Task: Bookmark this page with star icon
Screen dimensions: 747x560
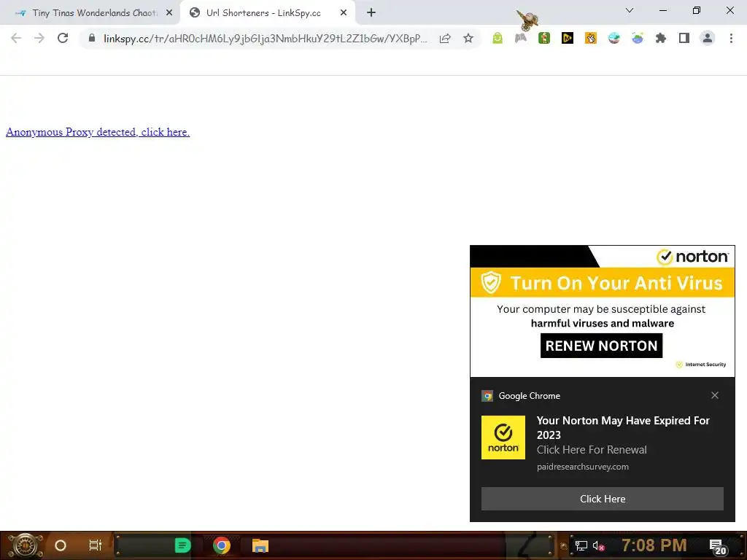Action: [x=468, y=38]
